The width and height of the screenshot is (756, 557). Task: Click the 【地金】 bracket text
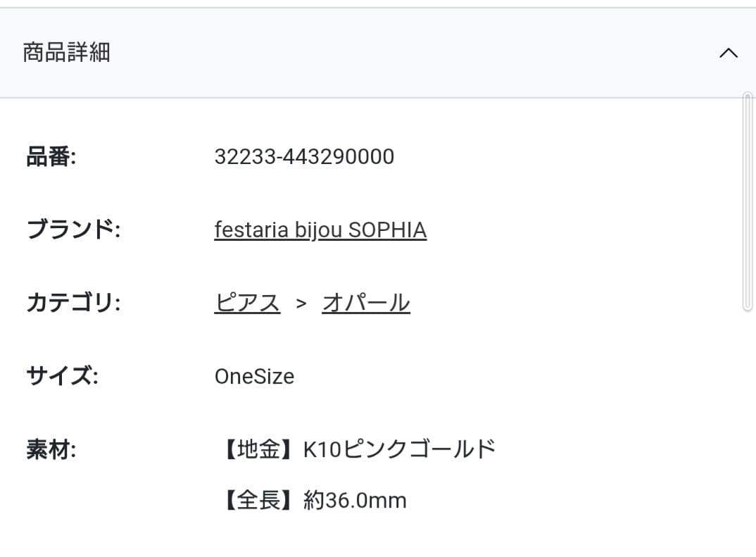[x=259, y=449]
